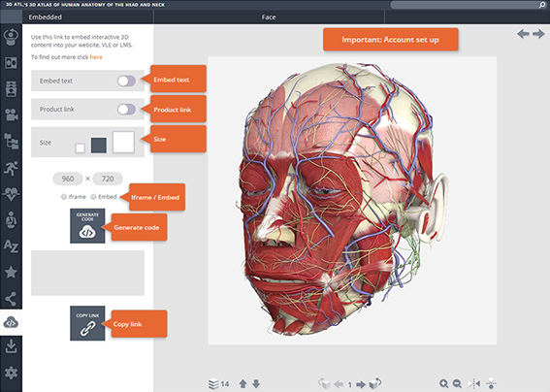Click the search magnifier icon
The height and width of the screenshot is (392, 550).
pyautogui.click(x=542, y=5)
